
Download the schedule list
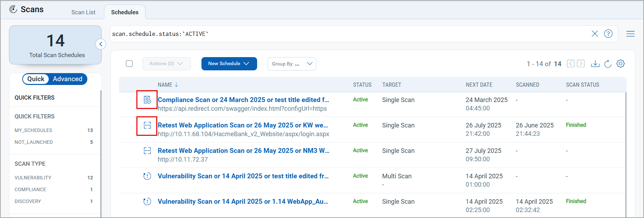[x=595, y=64]
